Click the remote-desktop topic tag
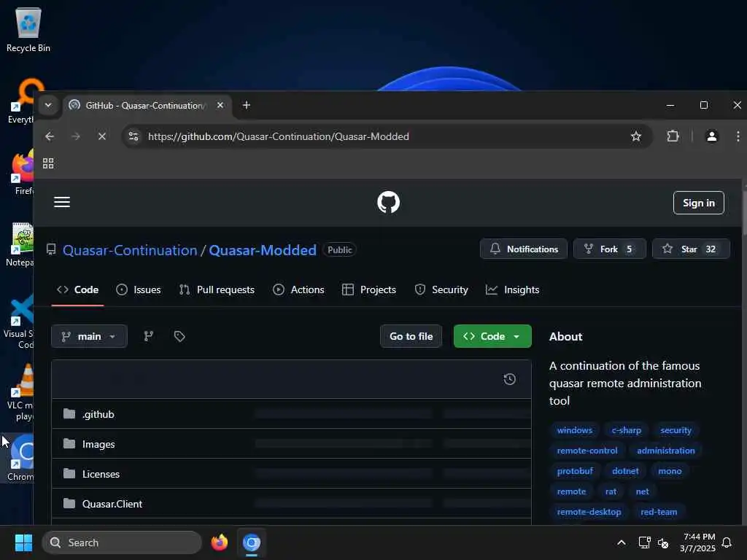Viewport: 747px width, 560px height. (x=589, y=512)
